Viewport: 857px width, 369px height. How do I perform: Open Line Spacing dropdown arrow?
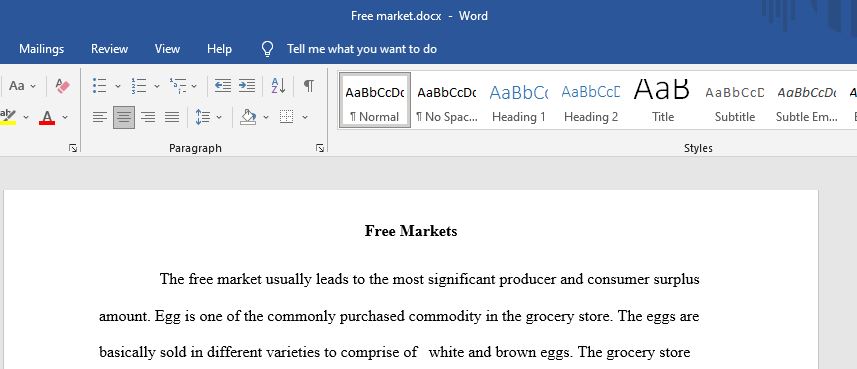point(219,117)
